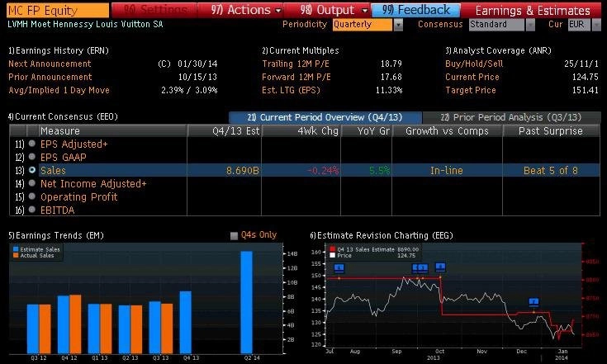Click the In-line growth cell
Viewport: 607px width, 364px height.
click(x=446, y=171)
